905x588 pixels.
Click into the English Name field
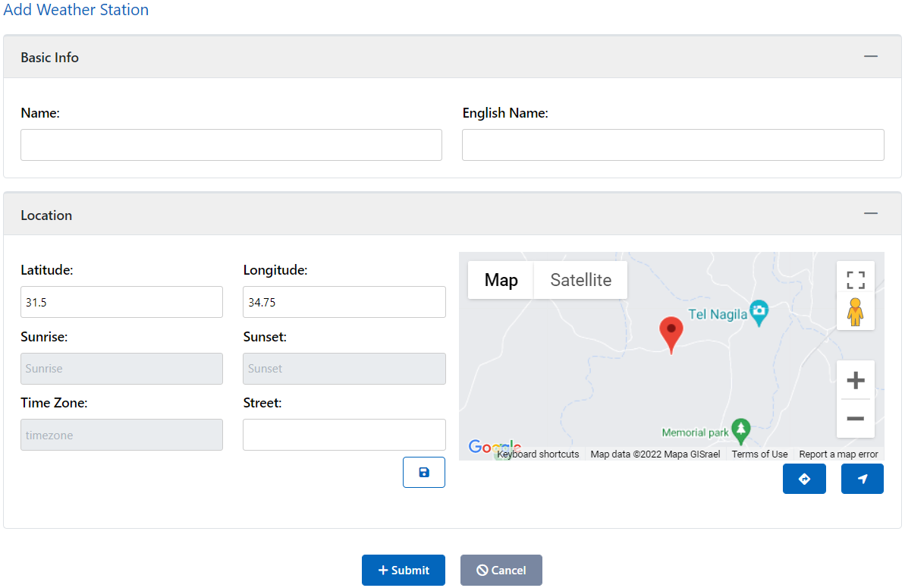(673, 145)
